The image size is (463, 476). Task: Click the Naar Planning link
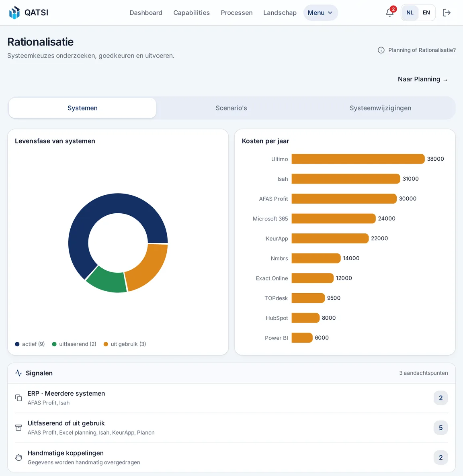422,79
